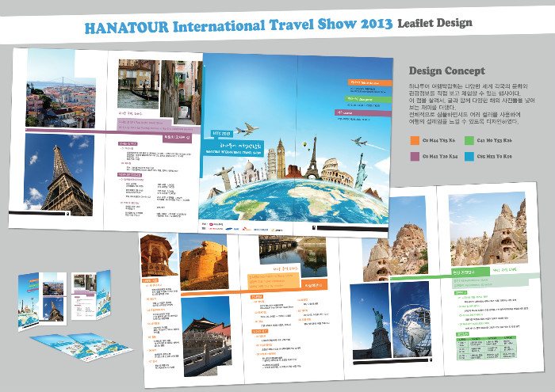Click the 'ITS 2013' blue tag on cover
Viewport: 555px width, 392px height.
pos(221,134)
